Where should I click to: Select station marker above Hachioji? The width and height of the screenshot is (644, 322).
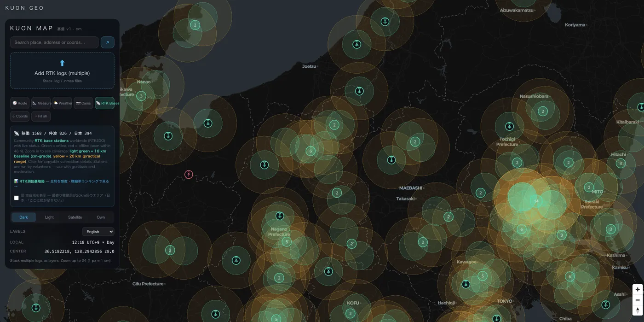pos(466,284)
